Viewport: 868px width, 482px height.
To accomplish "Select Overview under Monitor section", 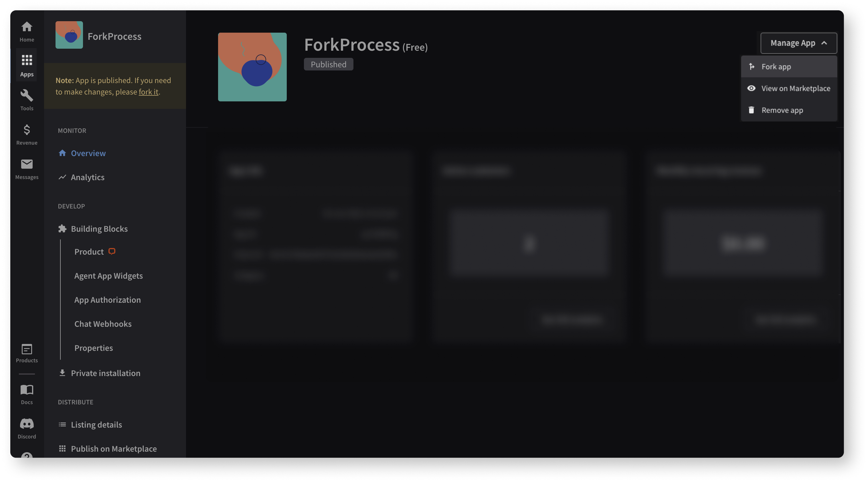I will (x=88, y=153).
